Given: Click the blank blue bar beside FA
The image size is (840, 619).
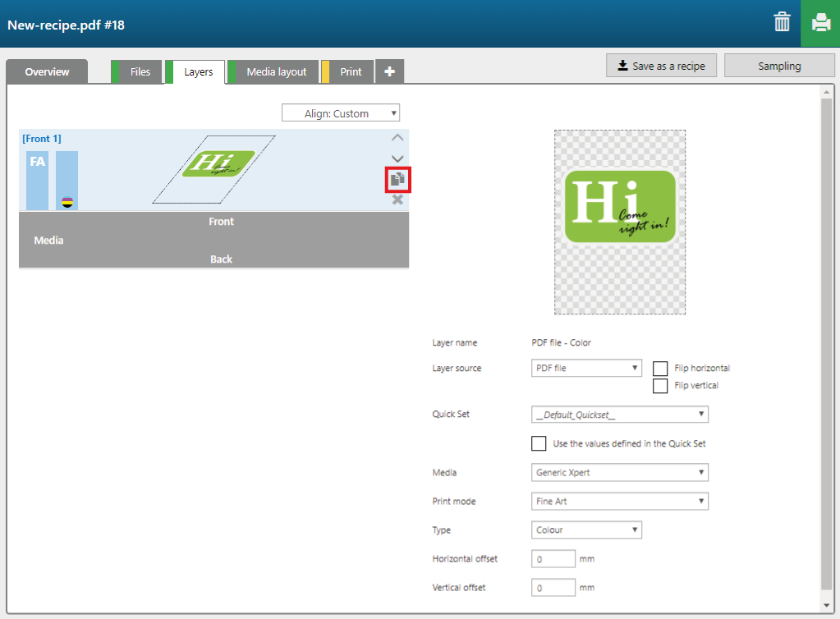Looking at the screenshot, I should click(x=67, y=181).
